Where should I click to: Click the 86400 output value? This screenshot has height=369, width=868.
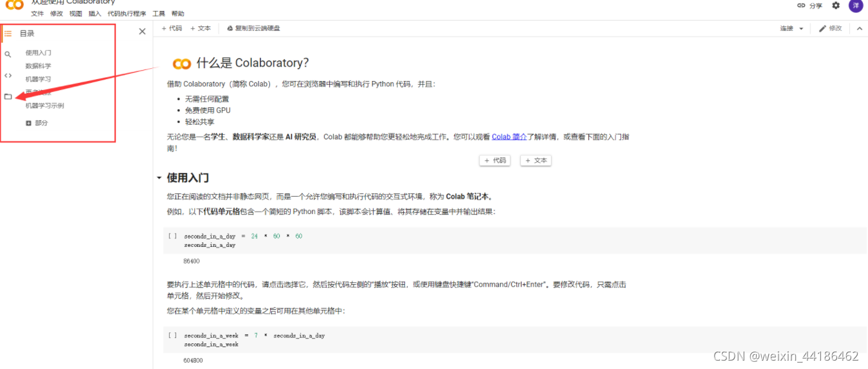tap(192, 262)
